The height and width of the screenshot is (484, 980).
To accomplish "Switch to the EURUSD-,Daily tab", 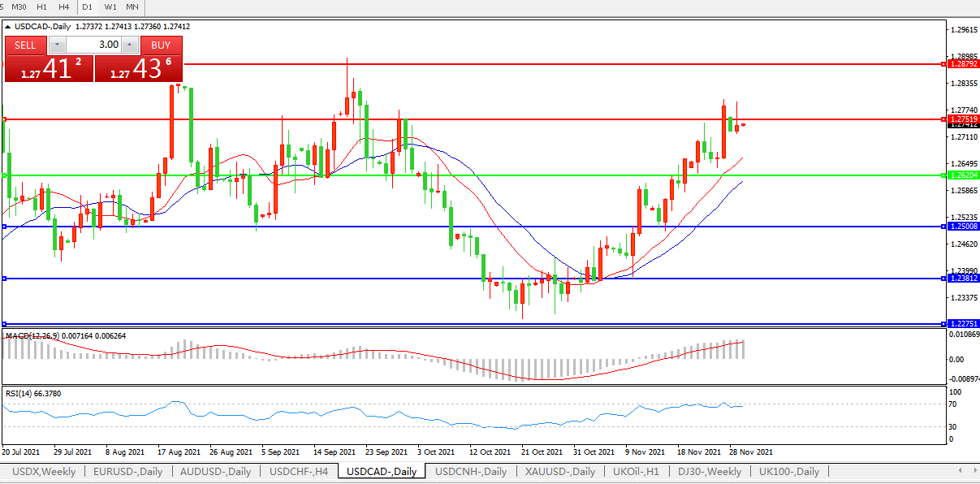I will point(127,472).
